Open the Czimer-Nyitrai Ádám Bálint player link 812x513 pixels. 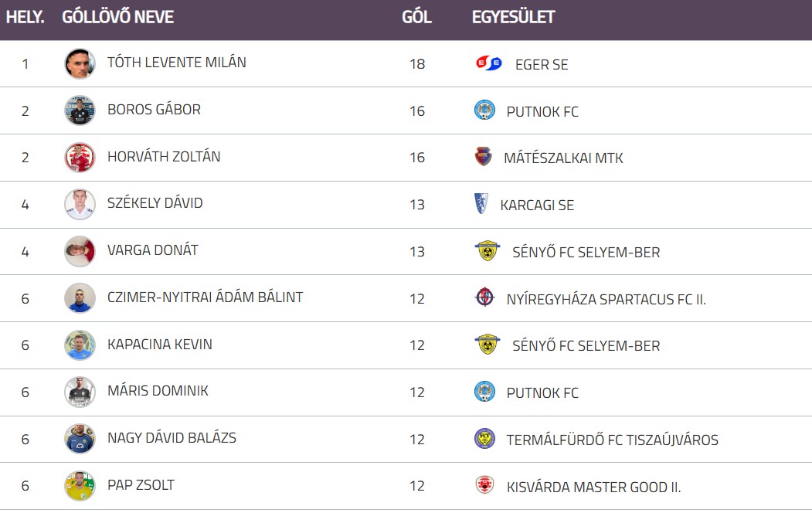pyautogui.click(x=205, y=297)
